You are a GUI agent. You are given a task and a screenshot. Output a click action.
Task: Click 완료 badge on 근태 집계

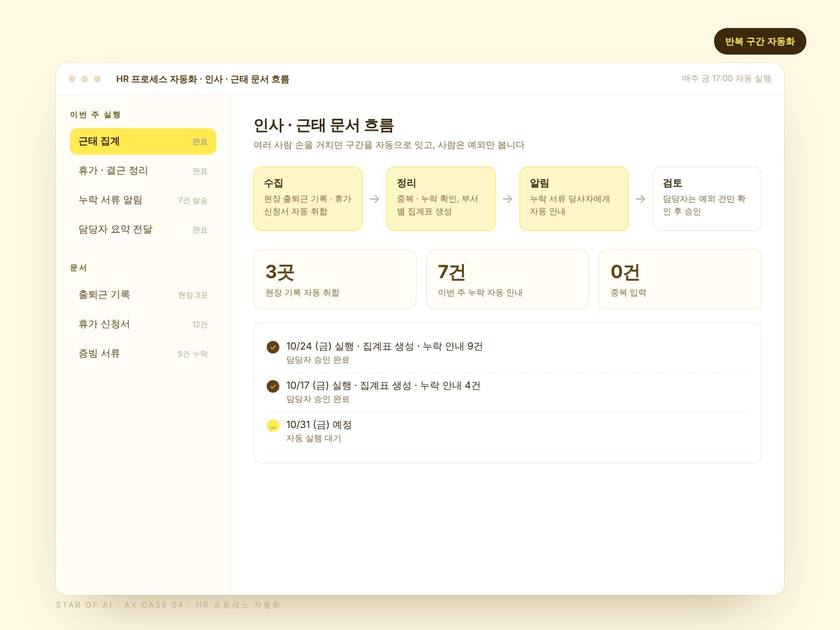pyautogui.click(x=200, y=142)
